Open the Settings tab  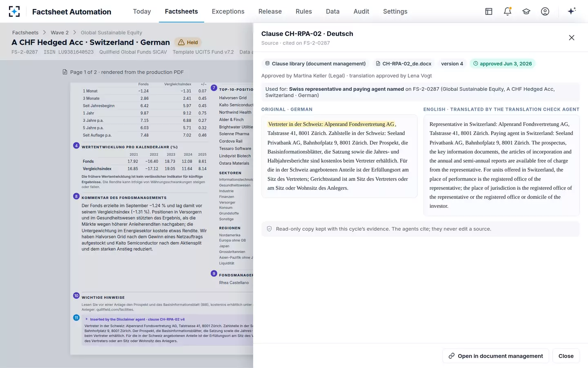pyautogui.click(x=395, y=11)
